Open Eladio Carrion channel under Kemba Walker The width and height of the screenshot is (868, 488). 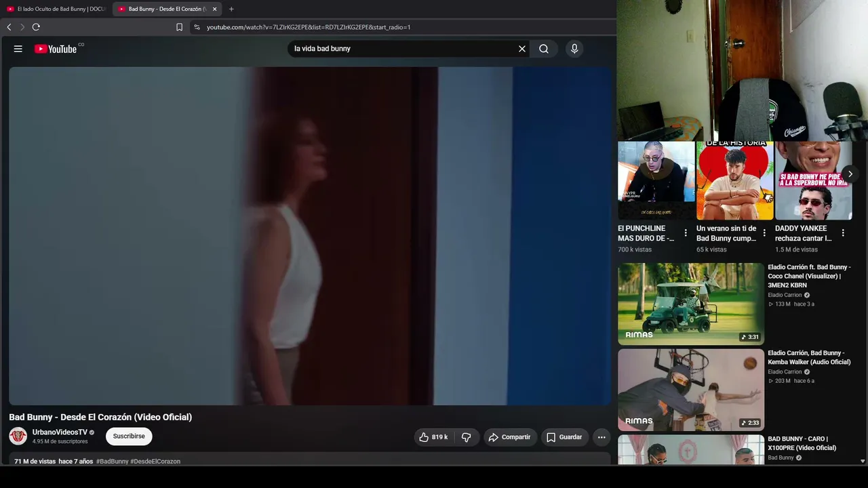coord(785,372)
